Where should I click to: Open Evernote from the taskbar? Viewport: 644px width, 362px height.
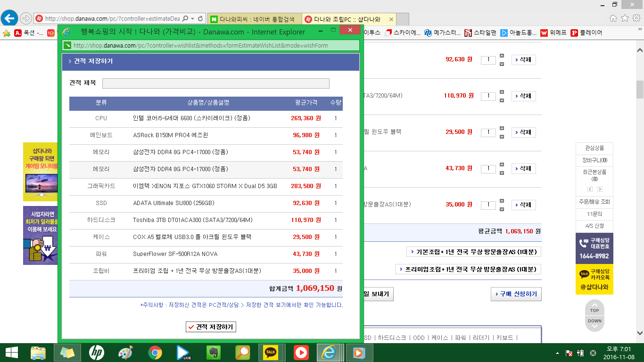pos(214,353)
